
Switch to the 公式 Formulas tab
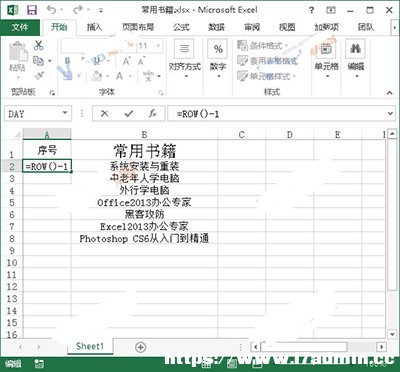[181, 27]
